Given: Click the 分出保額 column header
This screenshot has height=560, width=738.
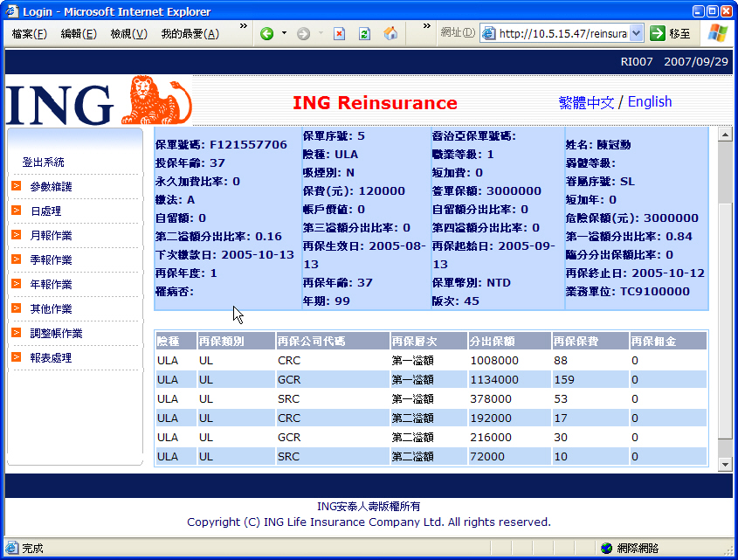Looking at the screenshot, I should pos(509,341).
